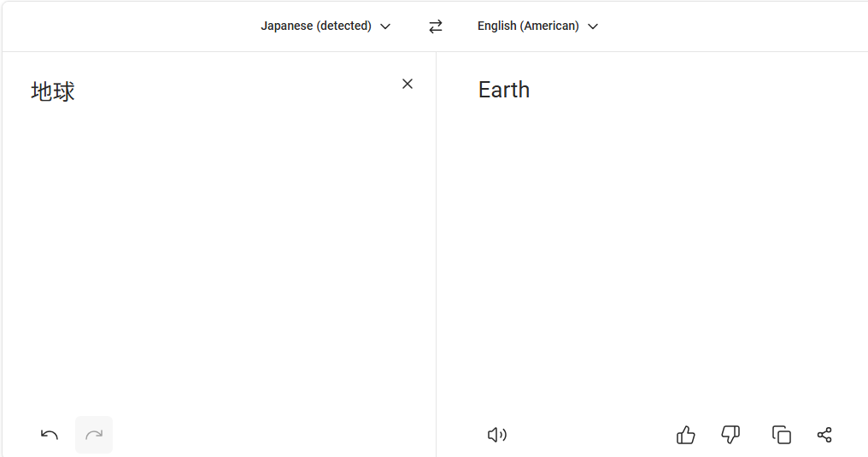Listen to the translation audio
Viewport: 868px width, 457px height.
tap(497, 435)
